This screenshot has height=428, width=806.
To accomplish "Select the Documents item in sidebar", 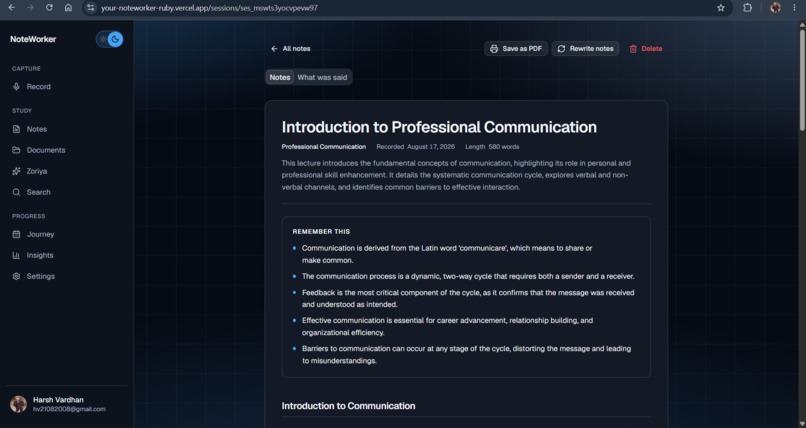I will 67,150.
